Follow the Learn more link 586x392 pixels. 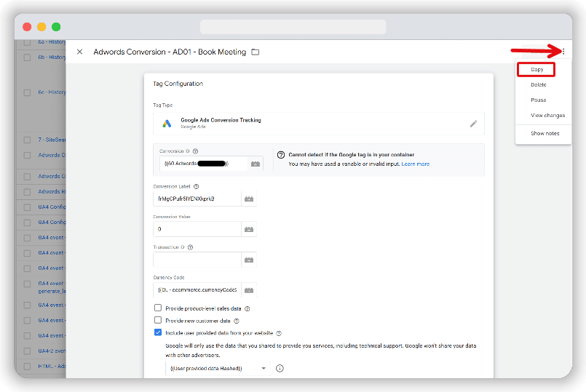point(415,164)
